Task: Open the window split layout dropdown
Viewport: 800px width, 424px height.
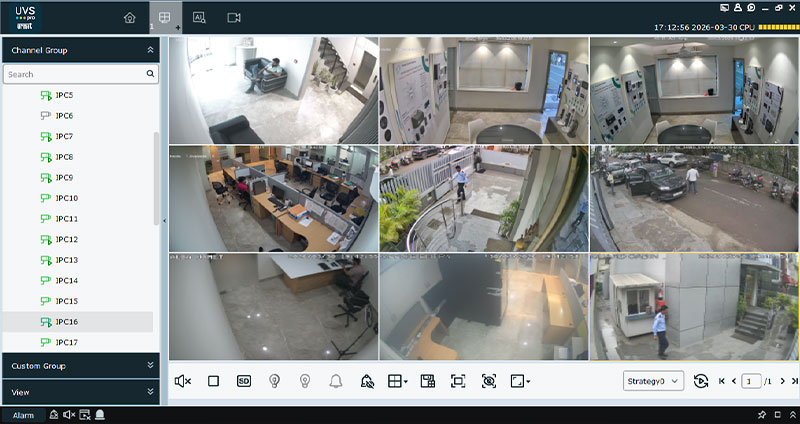Action: [x=397, y=381]
